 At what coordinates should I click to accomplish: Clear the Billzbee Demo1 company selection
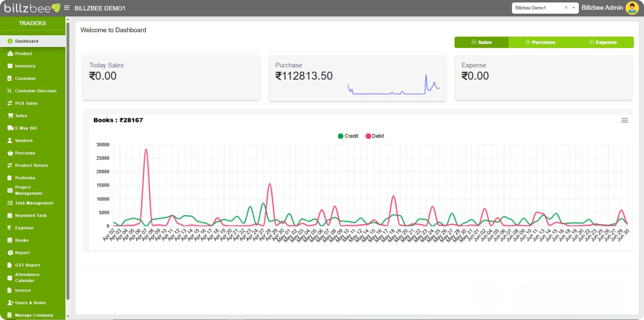coord(566,8)
